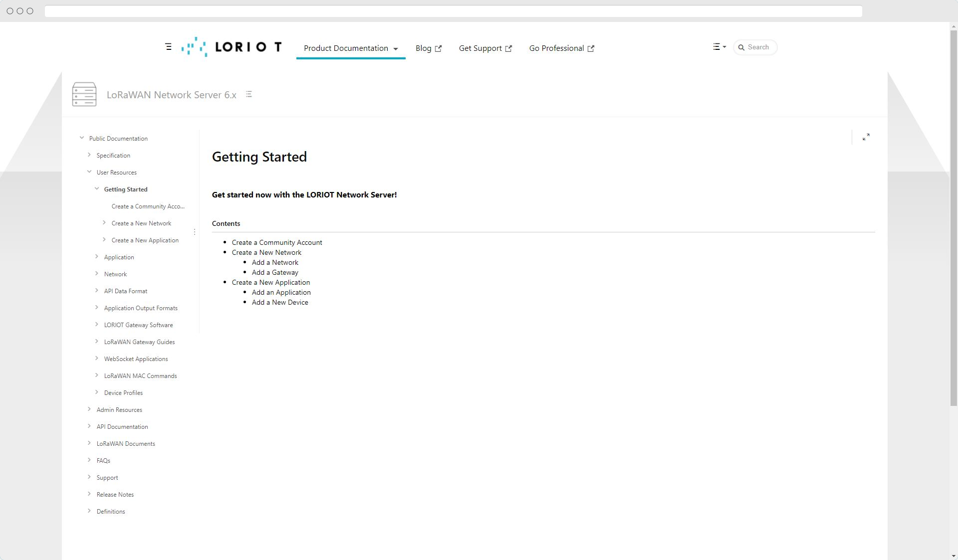The height and width of the screenshot is (560, 958).
Task: Expand LoRaWAN Documents node
Action: coord(89,443)
